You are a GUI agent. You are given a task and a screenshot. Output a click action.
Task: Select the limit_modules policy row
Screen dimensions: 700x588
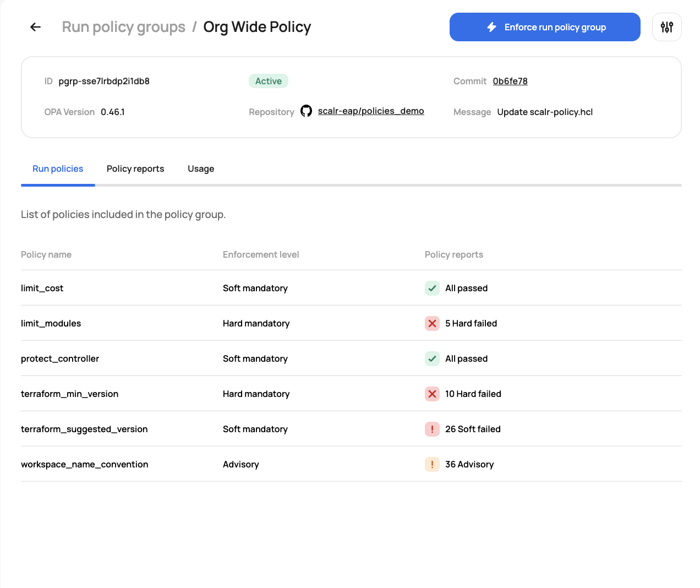coord(51,323)
